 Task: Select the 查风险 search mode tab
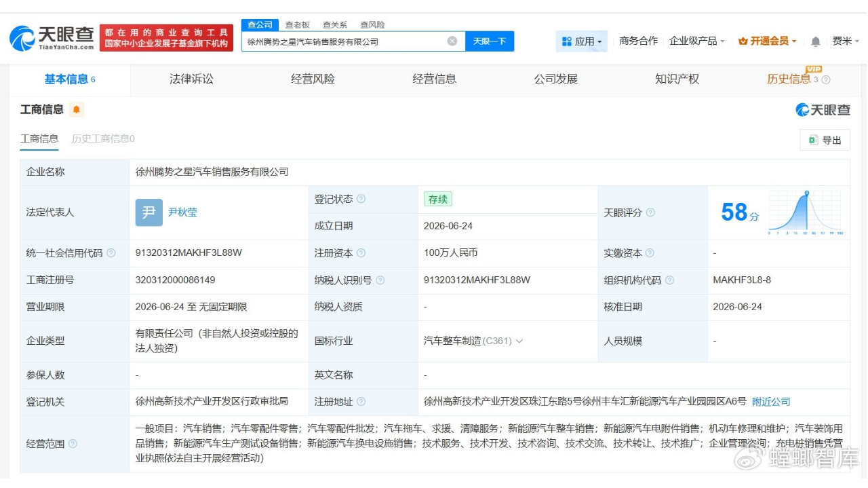click(372, 24)
